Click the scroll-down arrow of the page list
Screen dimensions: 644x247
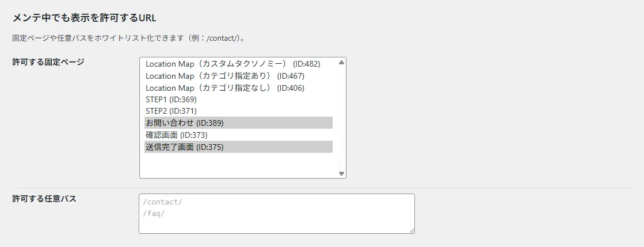pyautogui.click(x=341, y=173)
